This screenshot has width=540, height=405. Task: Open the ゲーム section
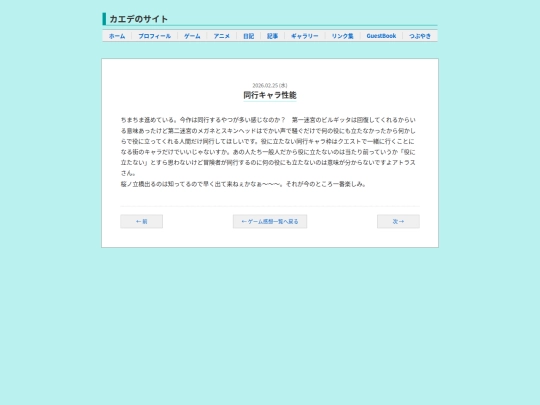pos(192,36)
